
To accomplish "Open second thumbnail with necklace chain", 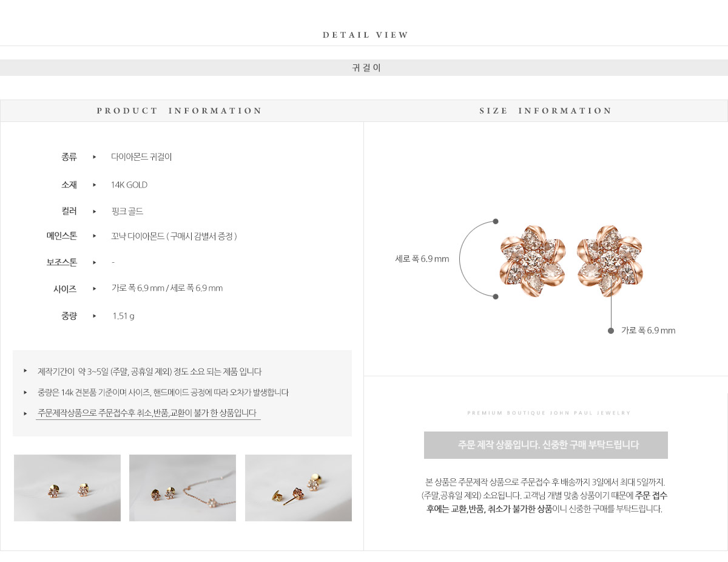I will click(183, 488).
